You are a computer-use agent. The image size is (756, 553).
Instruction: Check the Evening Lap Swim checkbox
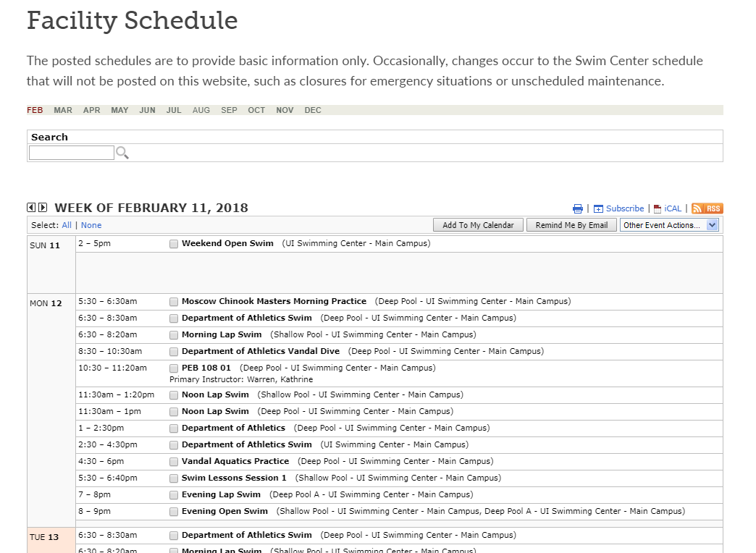point(174,495)
